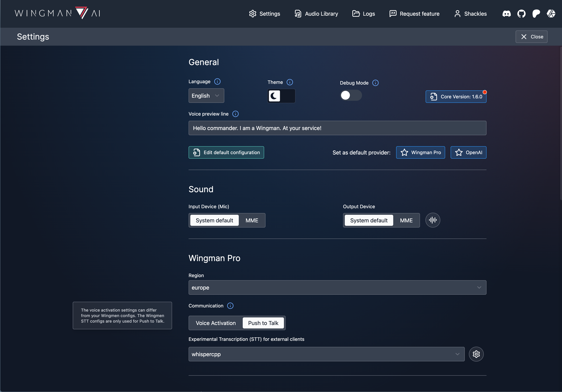562x392 pixels.
Task: Click the Patreon icon in header
Action: pyautogui.click(x=536, y=14)
